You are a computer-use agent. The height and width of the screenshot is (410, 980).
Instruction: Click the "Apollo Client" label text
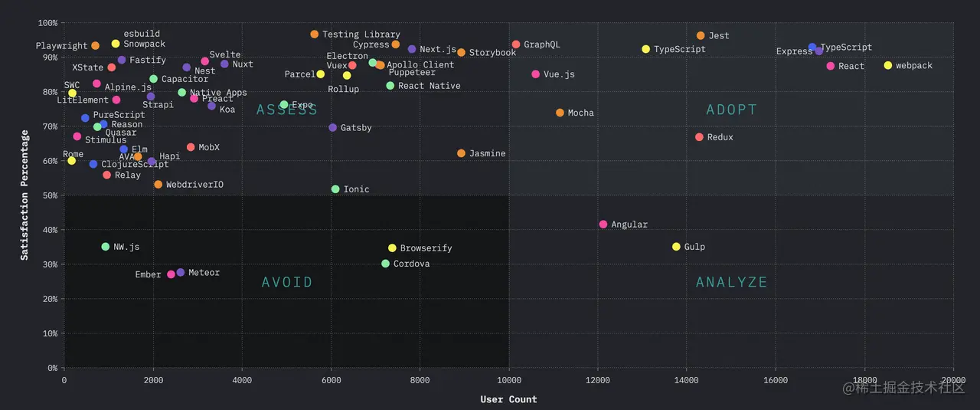(x=420, y=65)
